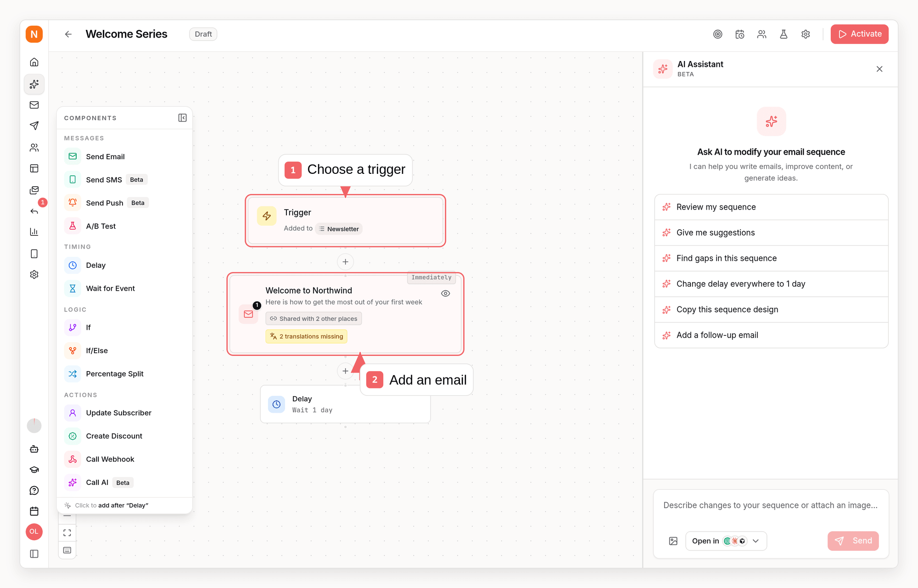
Task: Click Change delay everywhere to 1 day
Action: point(772,284)
